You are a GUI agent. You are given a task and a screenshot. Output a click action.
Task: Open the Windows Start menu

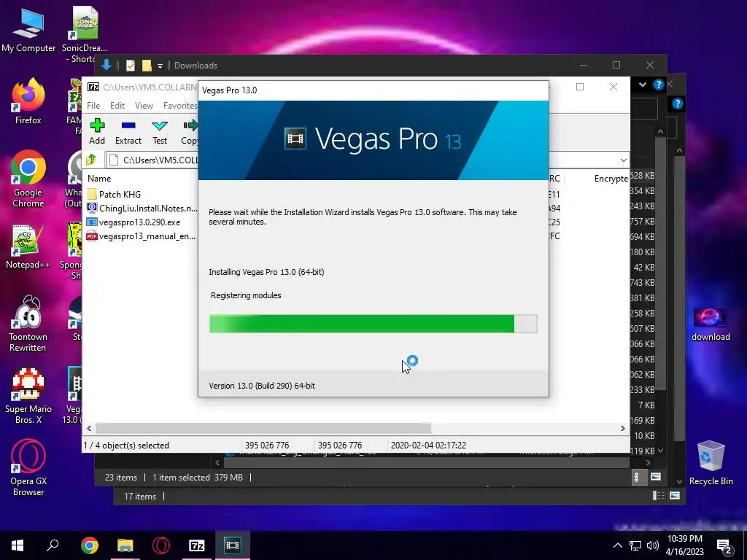(18, 545)
